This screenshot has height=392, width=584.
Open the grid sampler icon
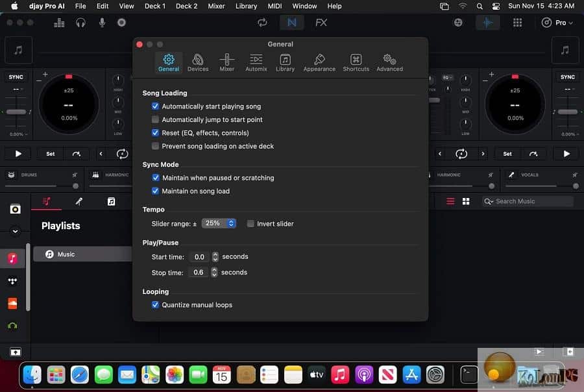517,23
